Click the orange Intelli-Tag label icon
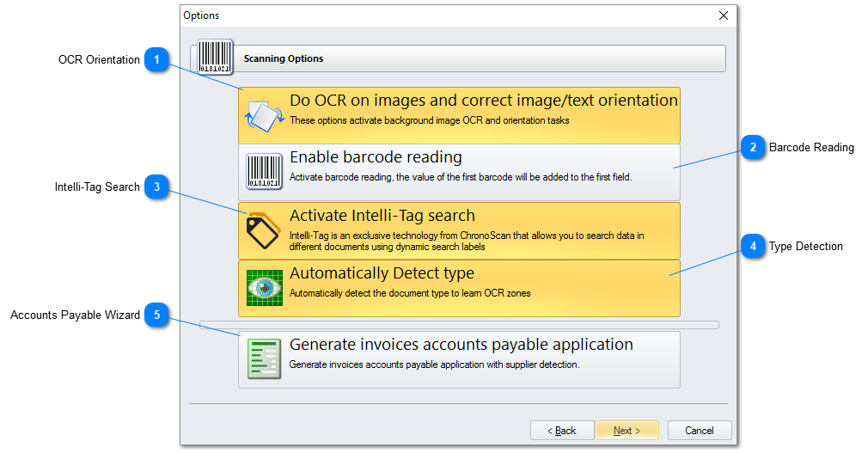The height and width of the screenshot is (453, 868). click(263, 230)
